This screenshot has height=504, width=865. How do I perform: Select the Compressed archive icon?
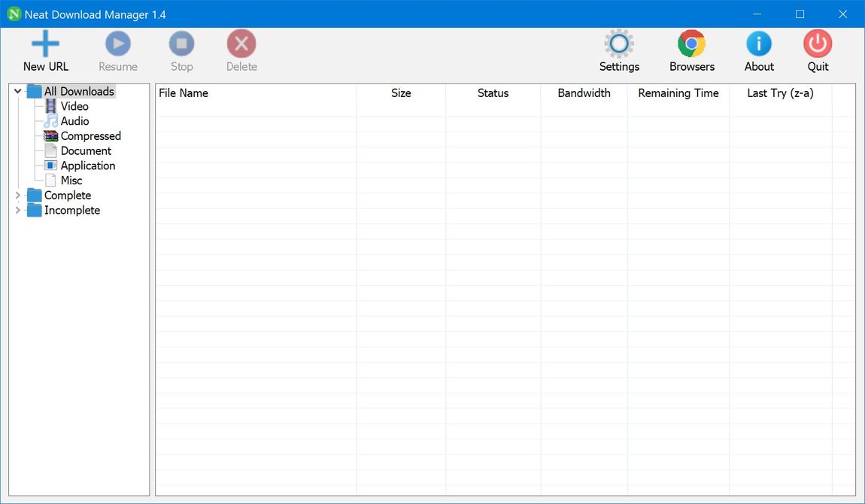click(x=50, y=135)
